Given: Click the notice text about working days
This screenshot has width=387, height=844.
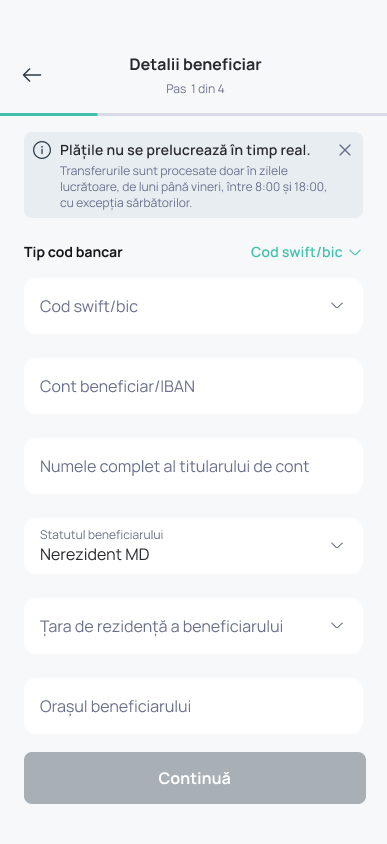Looking at the screenshot, I should pos(194,187).
